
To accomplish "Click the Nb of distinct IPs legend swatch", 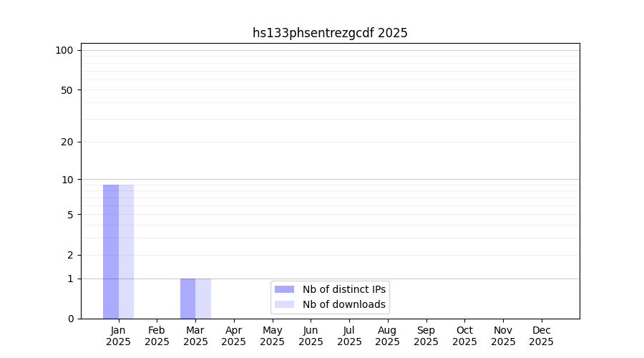I will pos(284,289).
